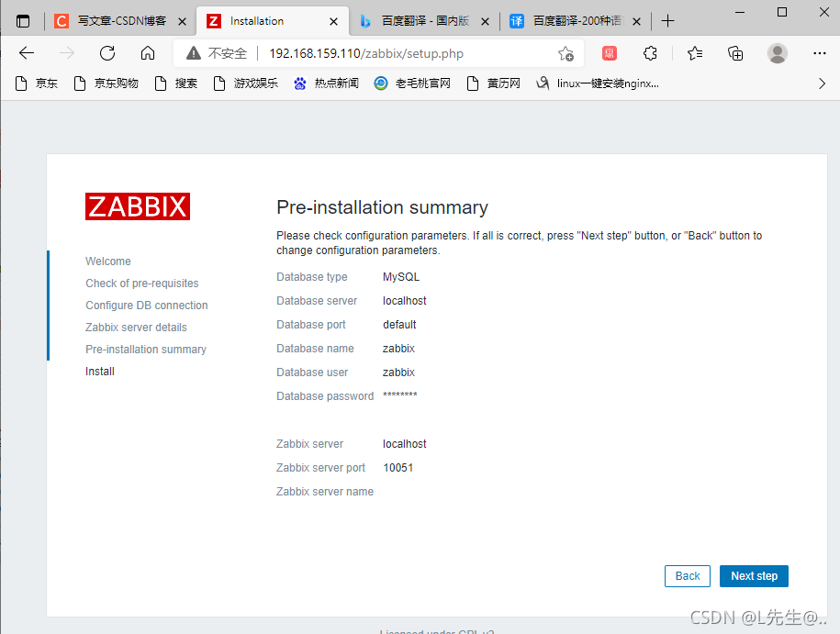
Task: Select the Welcome setup step
Action: pyautogui.click(x=108, y=261)
